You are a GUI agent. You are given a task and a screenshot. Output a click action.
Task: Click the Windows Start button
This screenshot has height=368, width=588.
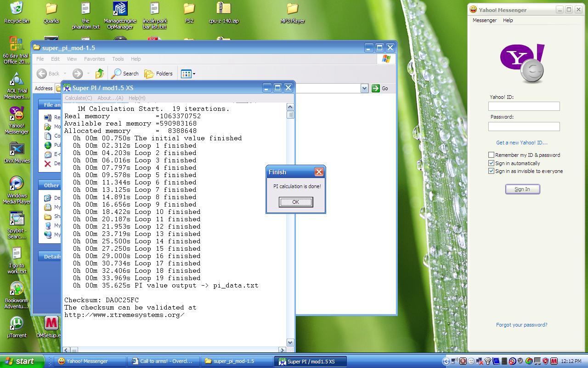(x=22, y=361)
